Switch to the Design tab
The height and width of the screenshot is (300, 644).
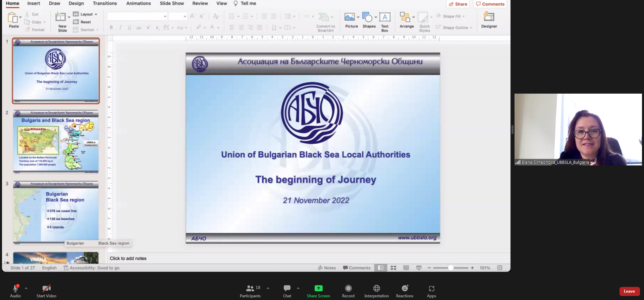pyautogui.click(x=76, y=3)
